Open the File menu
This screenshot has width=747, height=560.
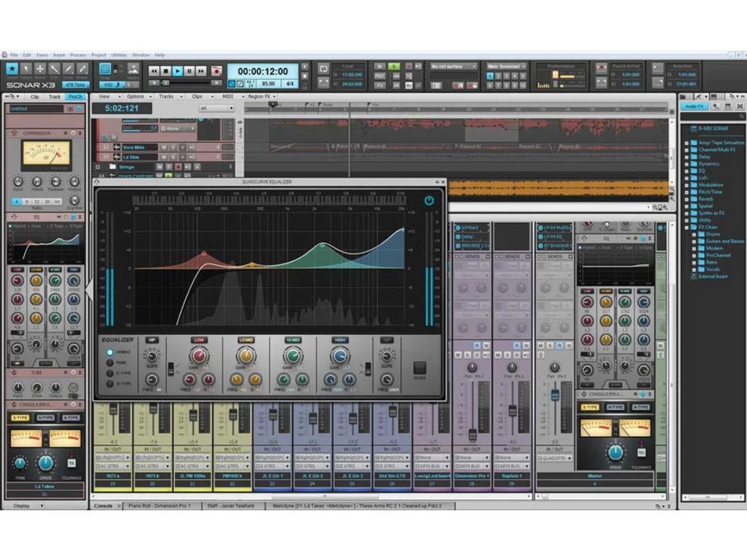click(14, 55)
